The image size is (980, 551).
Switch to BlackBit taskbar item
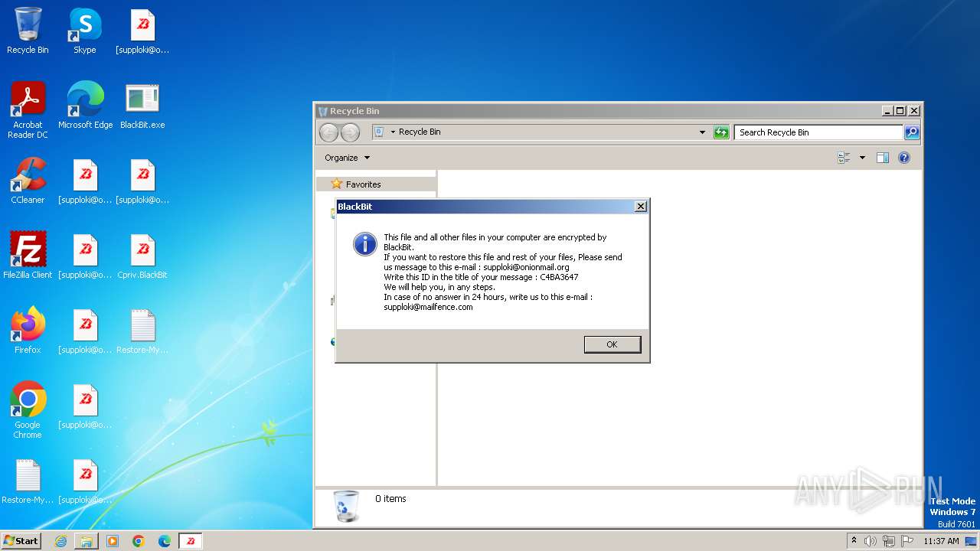pyautogui.click(x=191, y=541)
